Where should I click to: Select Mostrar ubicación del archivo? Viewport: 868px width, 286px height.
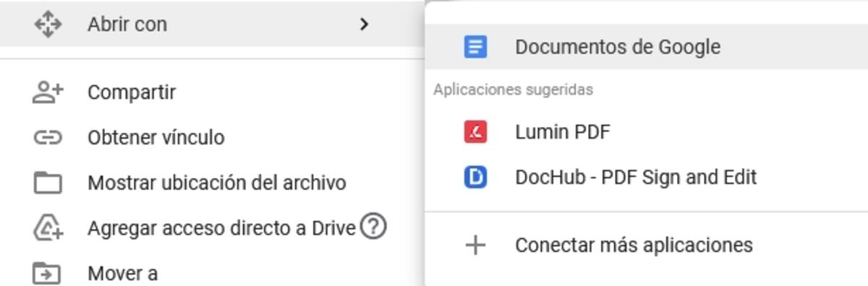[x=217, y=183]
